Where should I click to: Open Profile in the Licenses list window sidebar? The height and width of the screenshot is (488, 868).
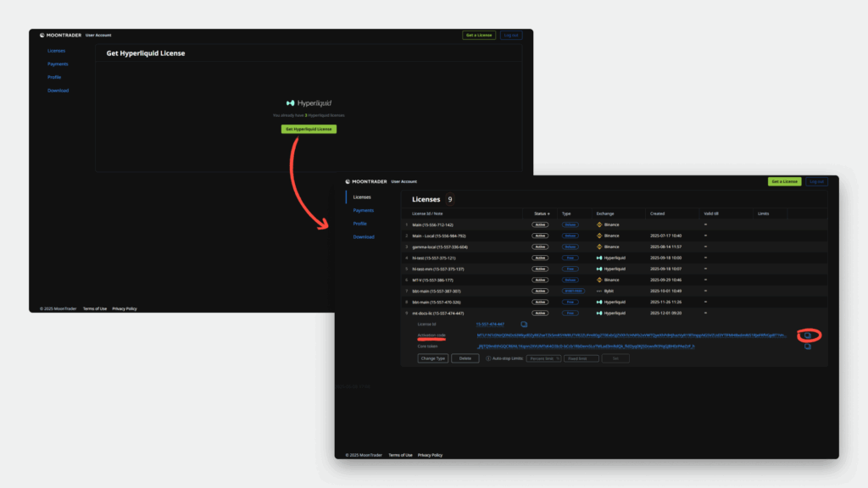coord(361,223)
